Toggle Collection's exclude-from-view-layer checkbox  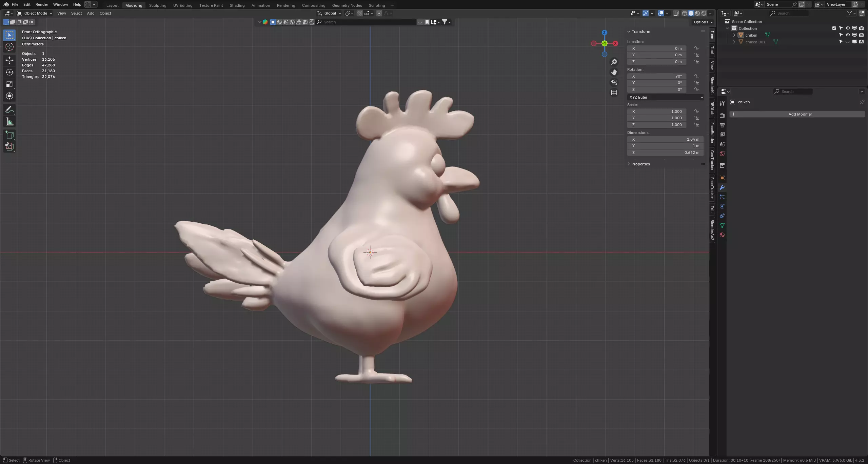coord(834,28)
